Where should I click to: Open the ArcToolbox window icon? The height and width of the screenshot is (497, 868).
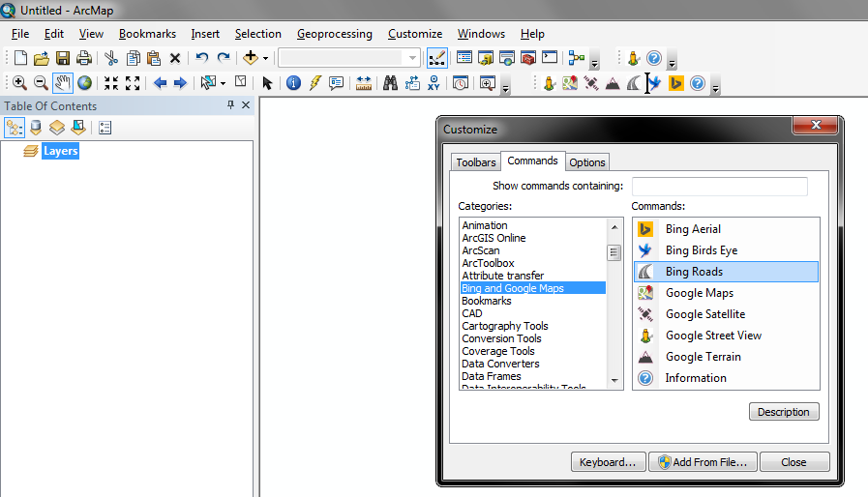528,58
